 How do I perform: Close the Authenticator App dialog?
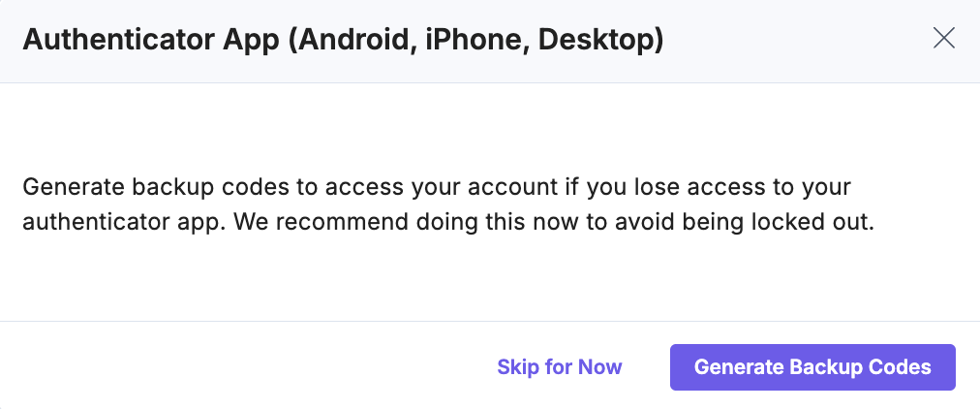[x=943, y=39]
